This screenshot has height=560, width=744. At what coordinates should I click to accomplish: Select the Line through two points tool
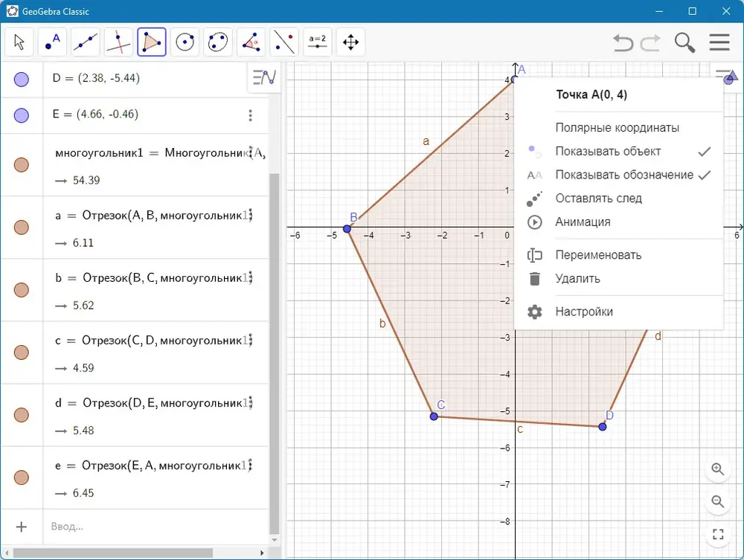[x=86, y=42]
